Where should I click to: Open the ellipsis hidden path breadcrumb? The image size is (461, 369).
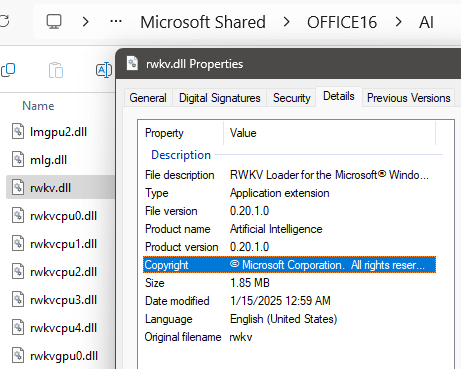(116, 22)
